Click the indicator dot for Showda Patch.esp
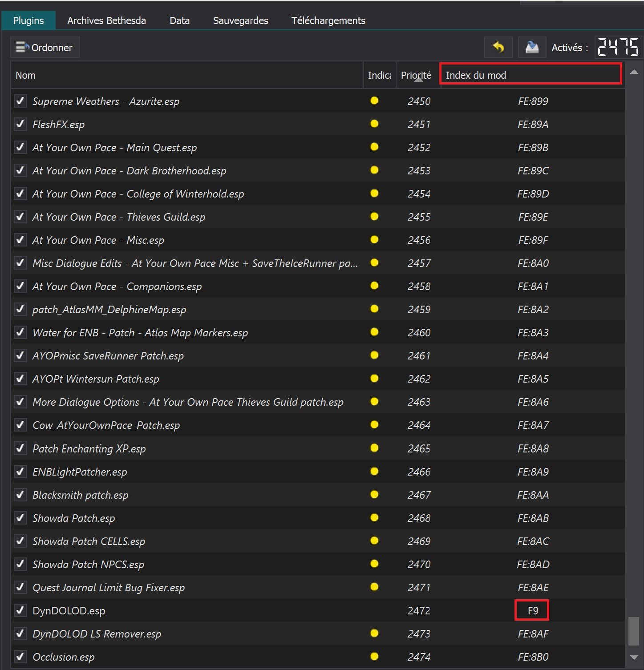This screenshot has width=644, height=670. (374, 517)
